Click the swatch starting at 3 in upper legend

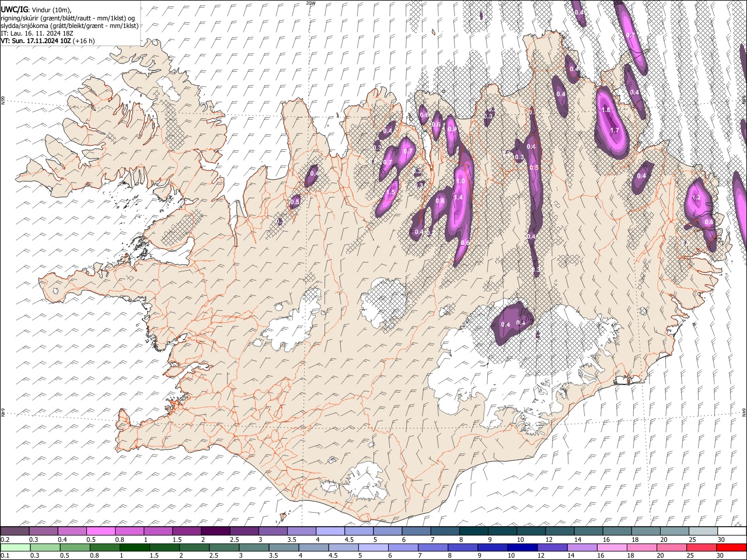click(273, 531)
